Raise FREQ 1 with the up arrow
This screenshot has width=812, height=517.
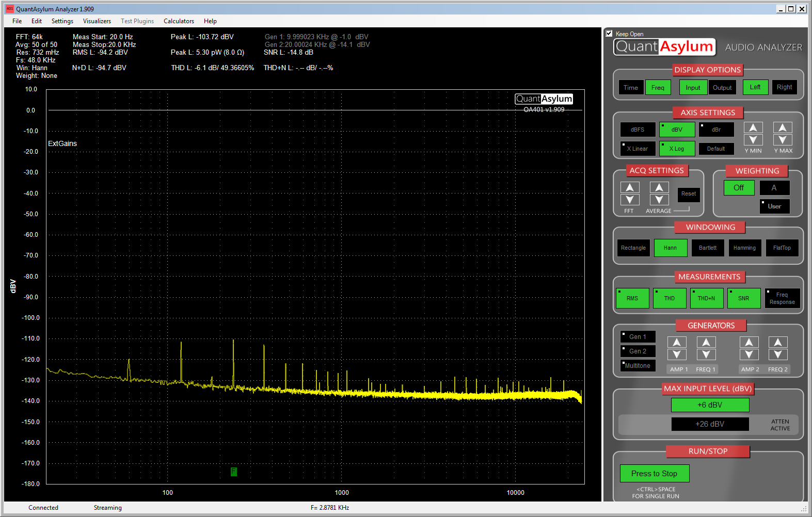coord(706,342)
